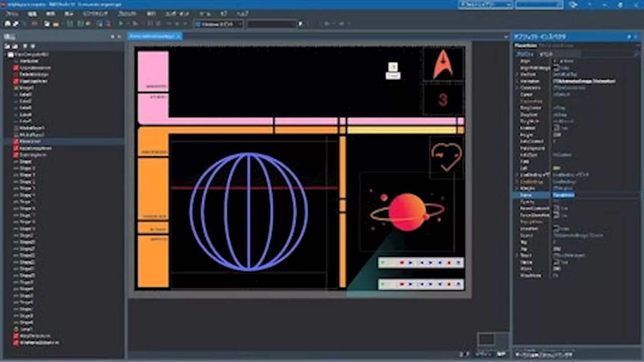Open target platform dropdown Windows 32ビット
Image resolution: width=644 pixels, height=362 pixels.
click(218, 24)
